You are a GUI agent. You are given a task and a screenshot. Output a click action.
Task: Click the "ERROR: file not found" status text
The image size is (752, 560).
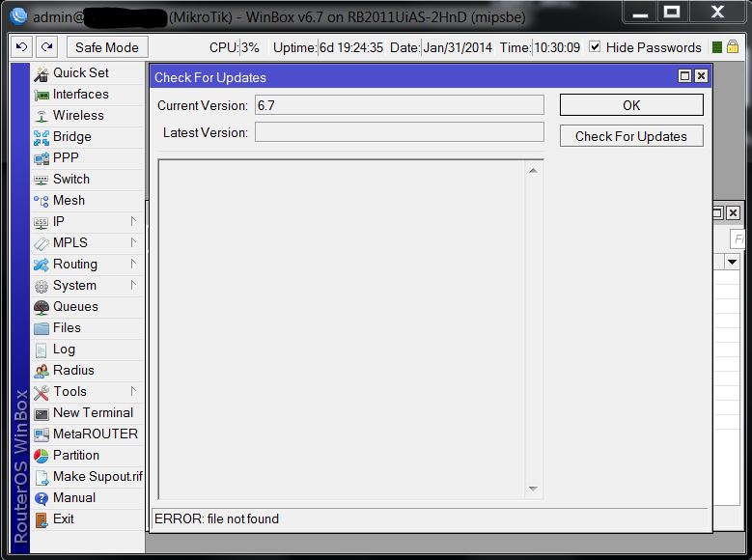coord(216,518)
